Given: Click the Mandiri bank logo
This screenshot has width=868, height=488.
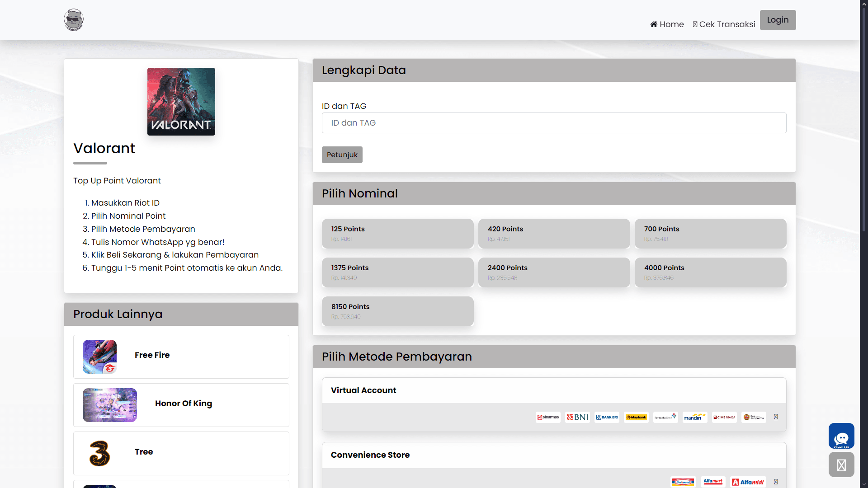Looking at the screenshot, I should (694, 417).
